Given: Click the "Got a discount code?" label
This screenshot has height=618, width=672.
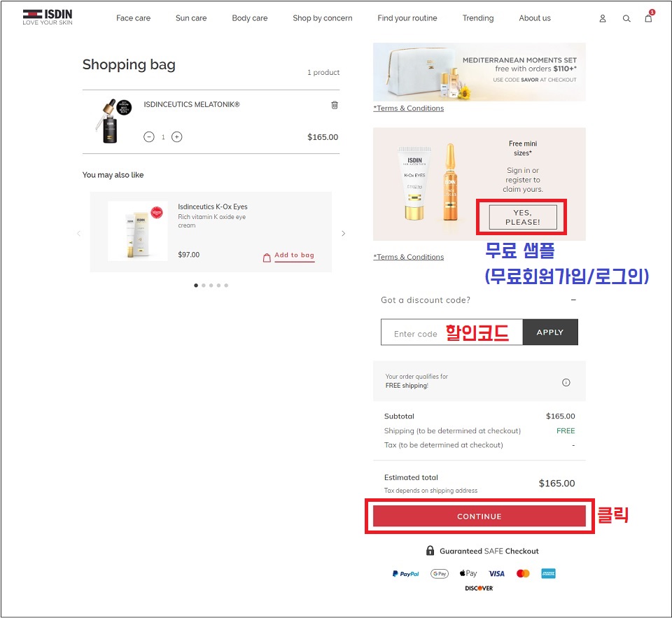Looking at the screenshot, I should tap(426, 300).
